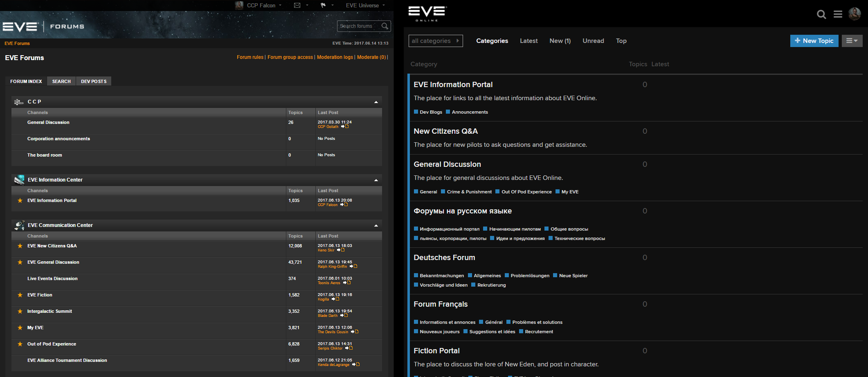This screenshot has height=377, width=868.
Task: Go to last post by CCP Goliath icon
Action: pos(345,126)
